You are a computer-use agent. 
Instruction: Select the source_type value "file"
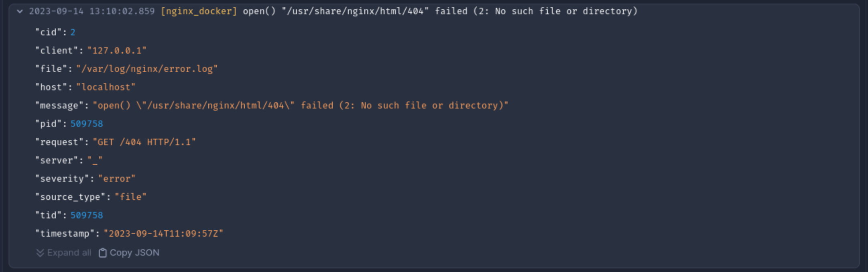130,197
